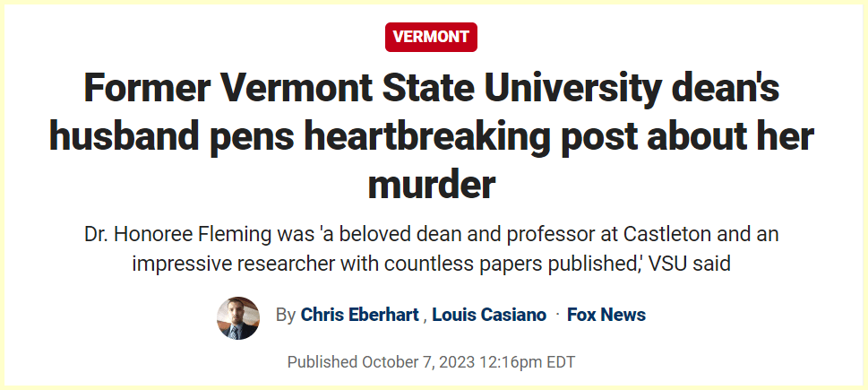Follow the Fox News source link
This screenshot has width=868, height=390.
(x=606, y=315)
